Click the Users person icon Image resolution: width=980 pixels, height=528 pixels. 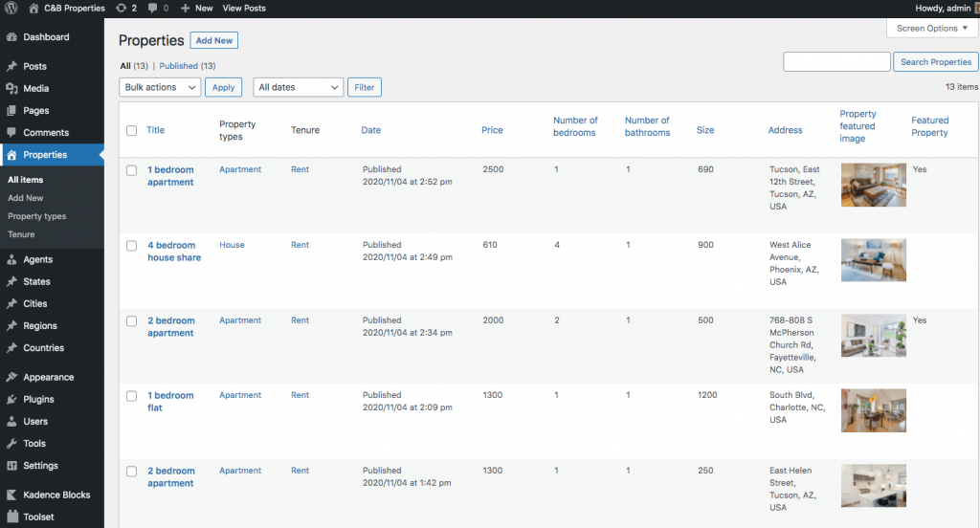(11, 421)
